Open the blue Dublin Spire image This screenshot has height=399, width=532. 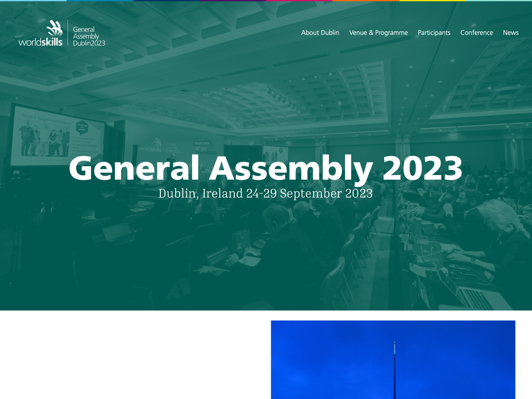(x=393, y=360)
